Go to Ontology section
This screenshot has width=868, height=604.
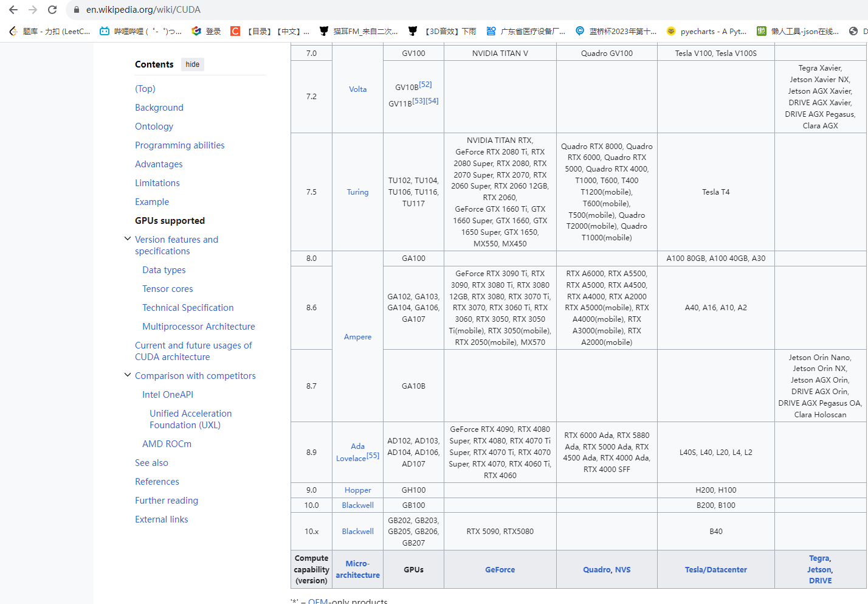[x=154, y=127]
